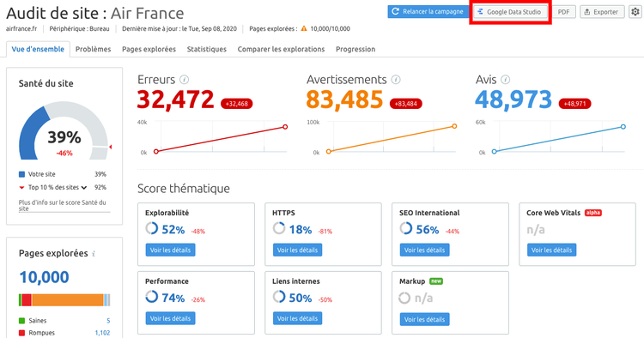
Task: Click the orange segment of pages bar
Action: click(68, 300)
